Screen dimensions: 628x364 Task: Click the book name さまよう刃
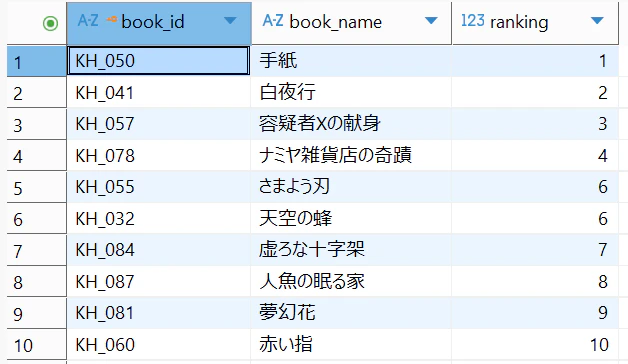pos(294,187)
